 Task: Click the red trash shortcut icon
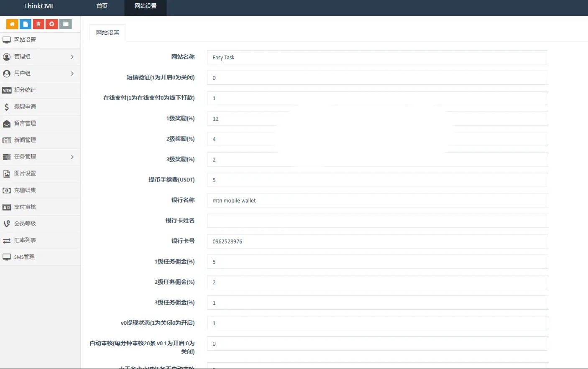[x=38, y=24]
